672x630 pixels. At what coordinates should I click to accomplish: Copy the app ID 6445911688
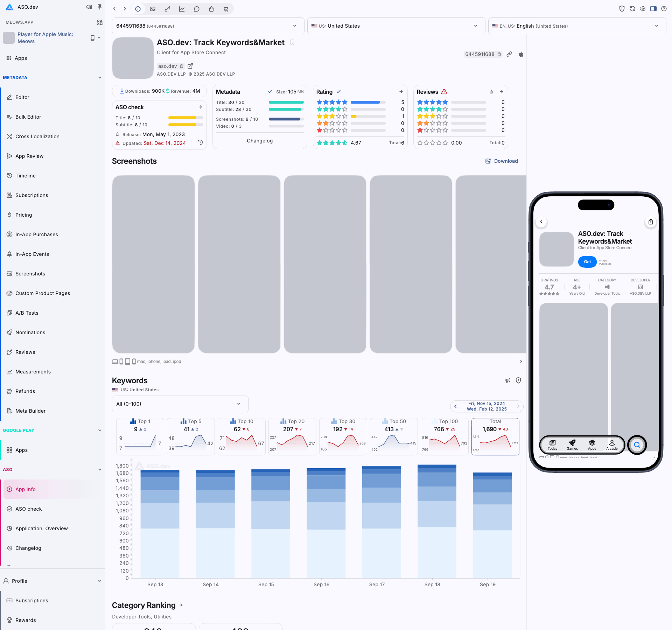coord(499,54)
